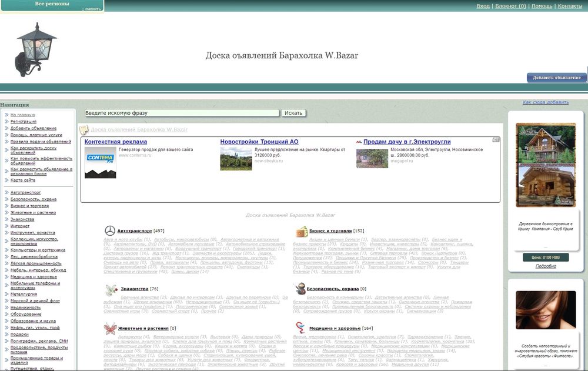Select Полиграфия, реклама, СМИ in sidebar

point(39,342)
